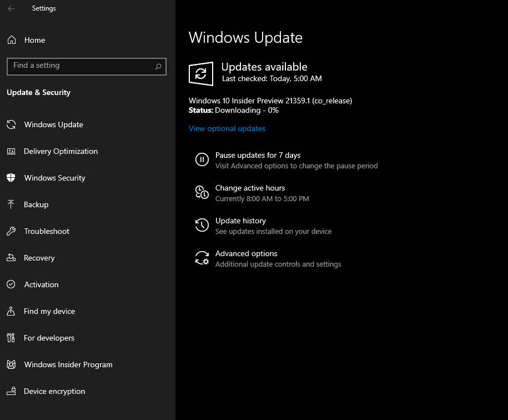Open Troubleshoot via its wrench icon

(x=11, y=231)
